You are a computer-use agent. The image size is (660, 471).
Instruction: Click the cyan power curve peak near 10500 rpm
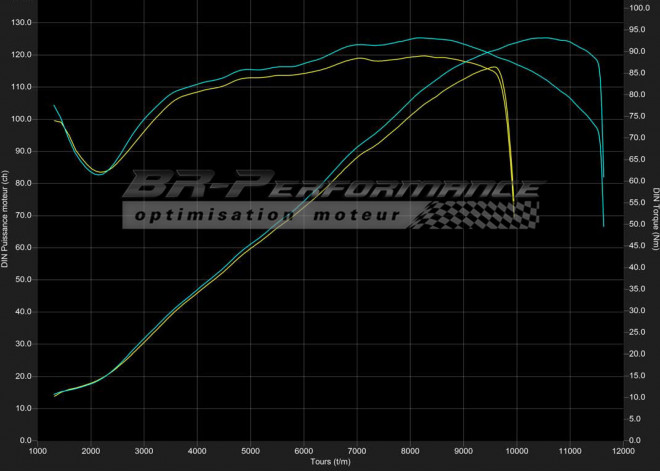click(x=540, y=38)
